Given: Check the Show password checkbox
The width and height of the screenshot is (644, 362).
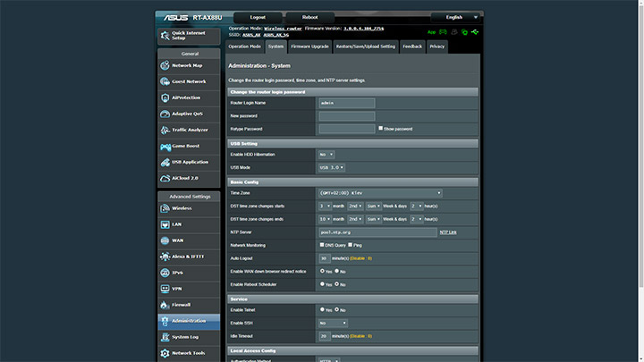Looking at the screenshot, I should (381, 128).
